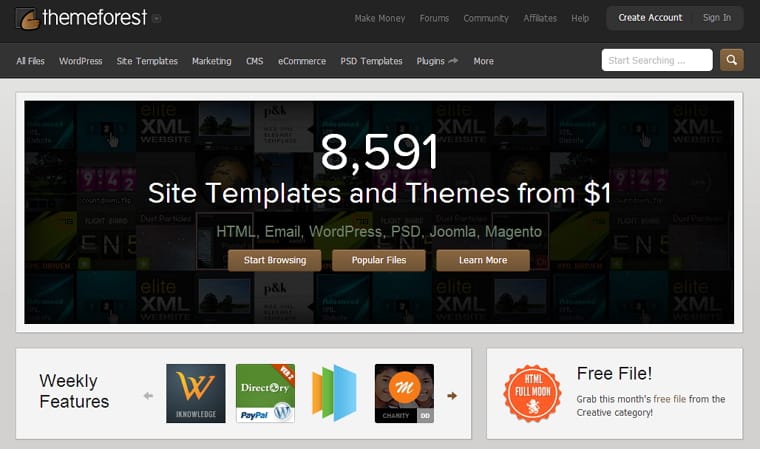Click the Create Account button
The image size is (760, 449).
(650, 18)
